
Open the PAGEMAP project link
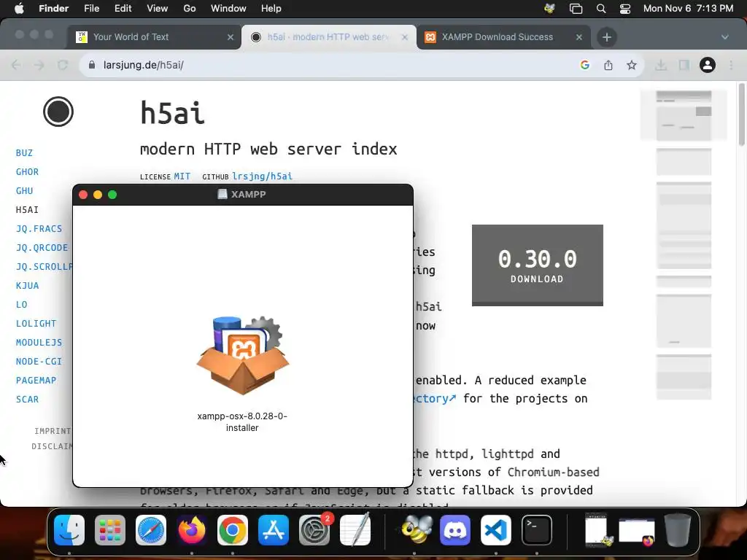click(36, 381)
